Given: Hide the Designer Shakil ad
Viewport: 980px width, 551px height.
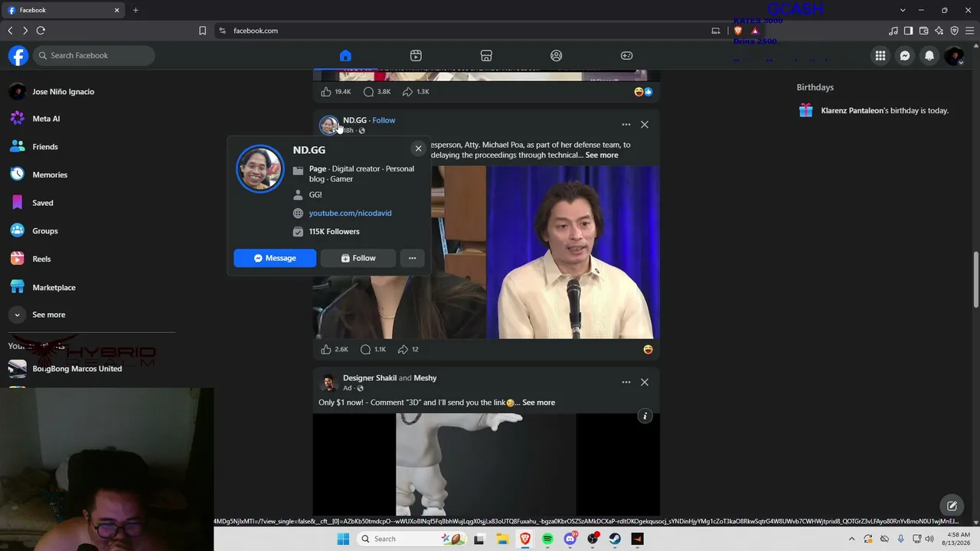Looking at the screenshot, I should click(x=645, y=382).
